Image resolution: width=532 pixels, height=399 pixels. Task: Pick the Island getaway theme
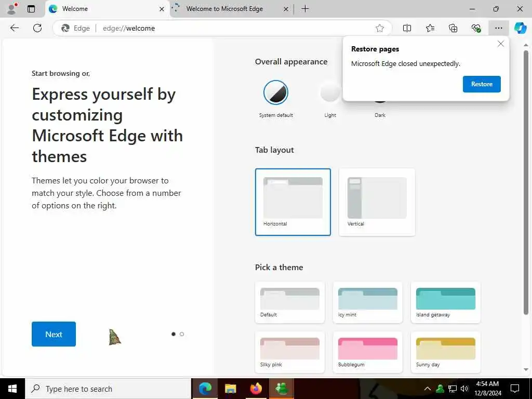tap(445, 302)
